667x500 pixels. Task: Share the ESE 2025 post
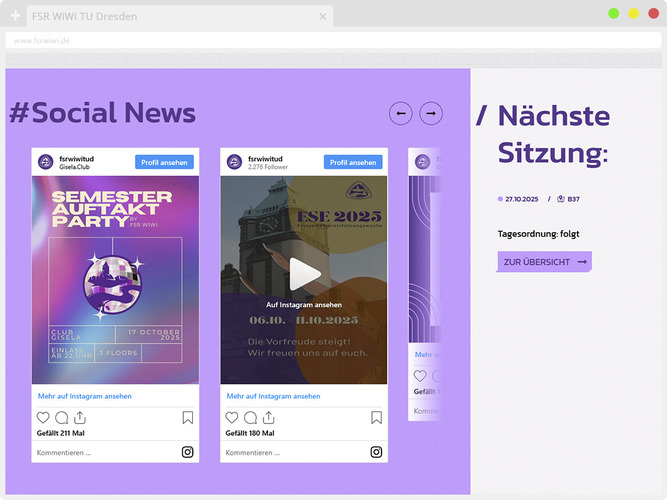(x=269, y=417)
